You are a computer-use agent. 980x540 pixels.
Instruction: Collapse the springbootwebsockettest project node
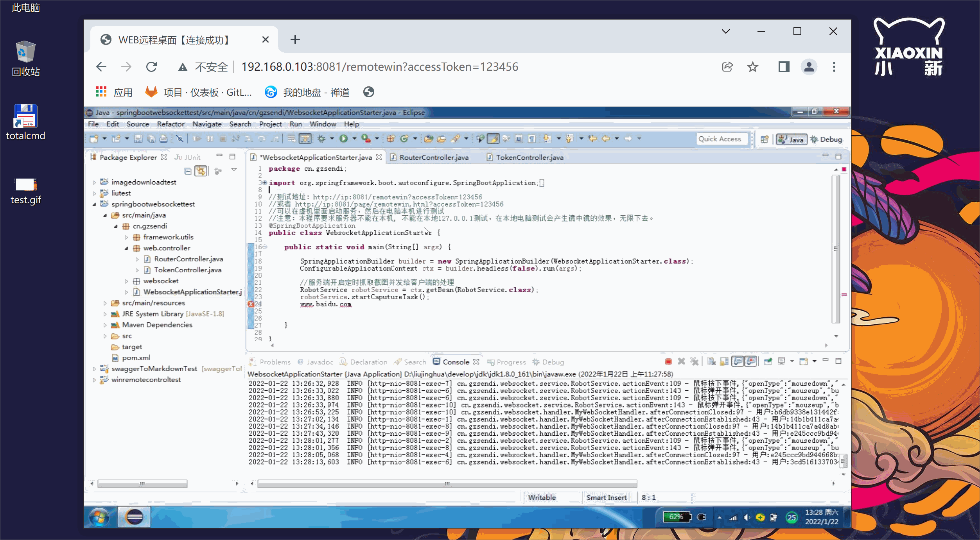[x=94, y=204]
